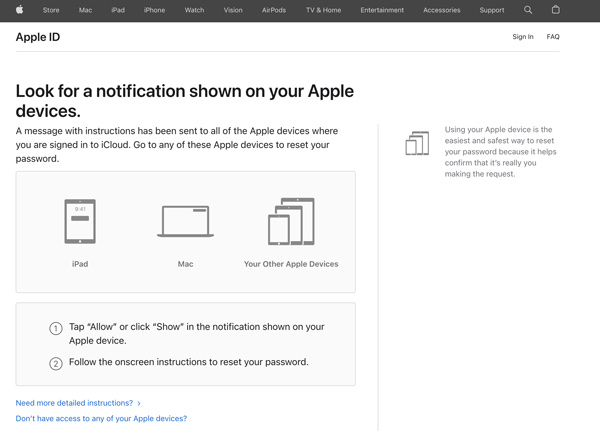The height and width of the screenshot is (431, 600).
Task: Click Don't have access to devices link
Action: coord(101,418)
